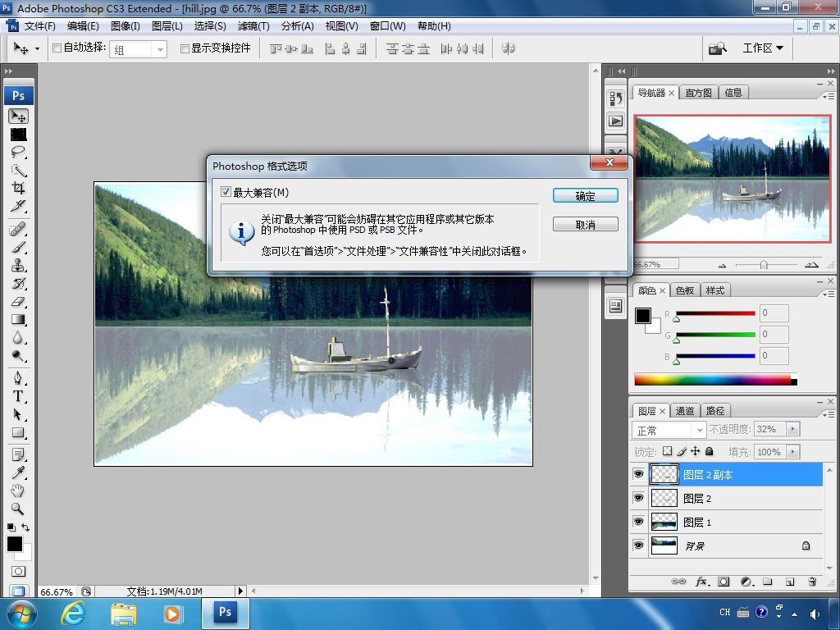Select the Move tool in toolbox
This screenshot has height=630, width=840.
click(19, 116)
